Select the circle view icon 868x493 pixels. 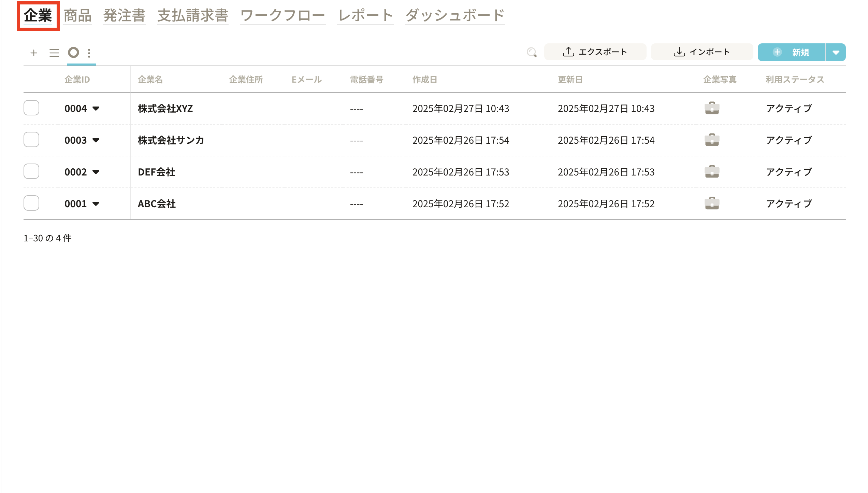click(73, 53)
